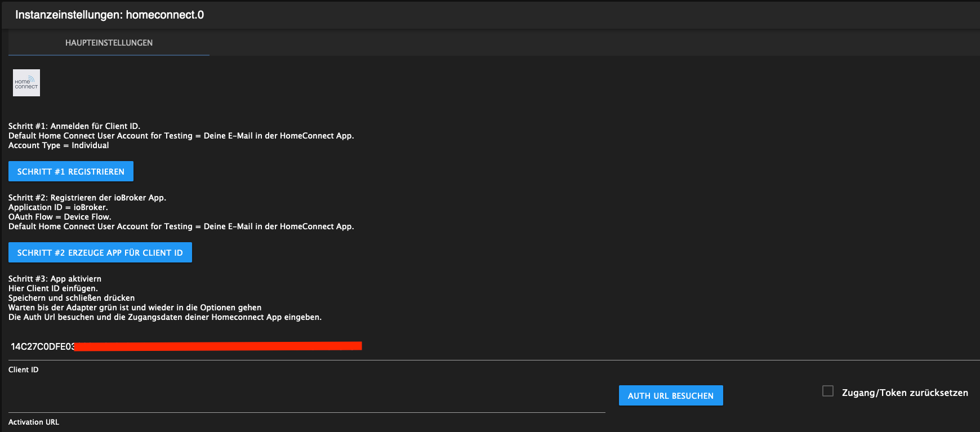Click the Instanzeinstellungen: homeconnect.0 title
The width and height of the screenshot is (980, 432).
tap(109, 15)
